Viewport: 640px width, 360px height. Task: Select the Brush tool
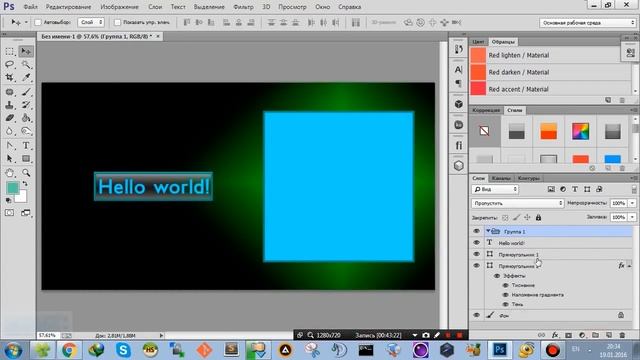pyautogui.click(x=26, y=92)
